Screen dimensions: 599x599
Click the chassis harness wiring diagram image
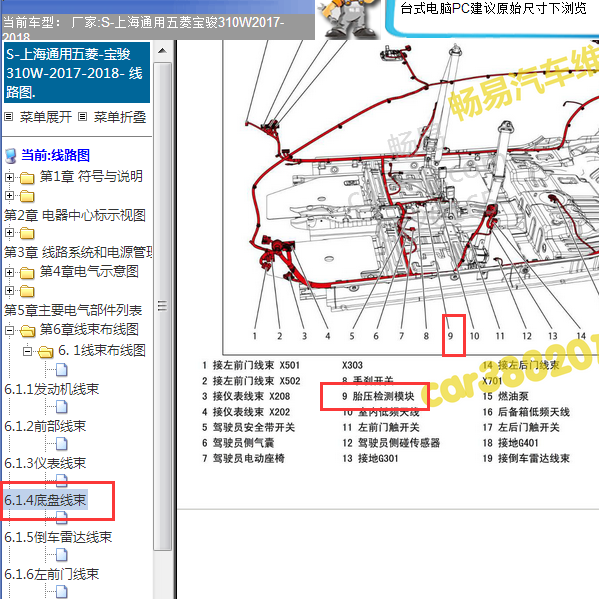click(x=411, y=198)
